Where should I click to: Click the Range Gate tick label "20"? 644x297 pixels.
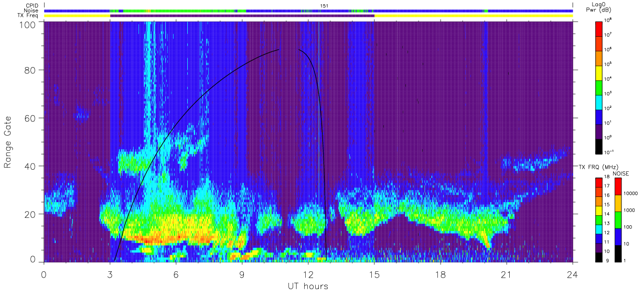[30, 214]
